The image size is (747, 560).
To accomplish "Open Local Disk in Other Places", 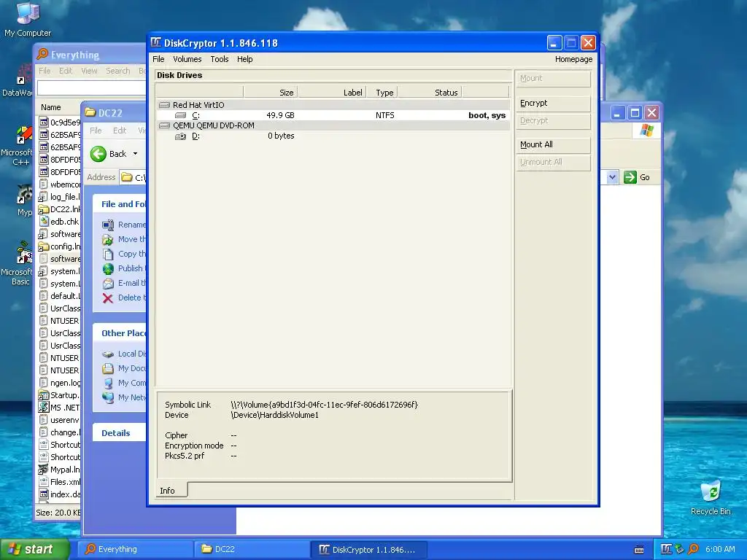I will pyautogui.click(x=124, y=354).
